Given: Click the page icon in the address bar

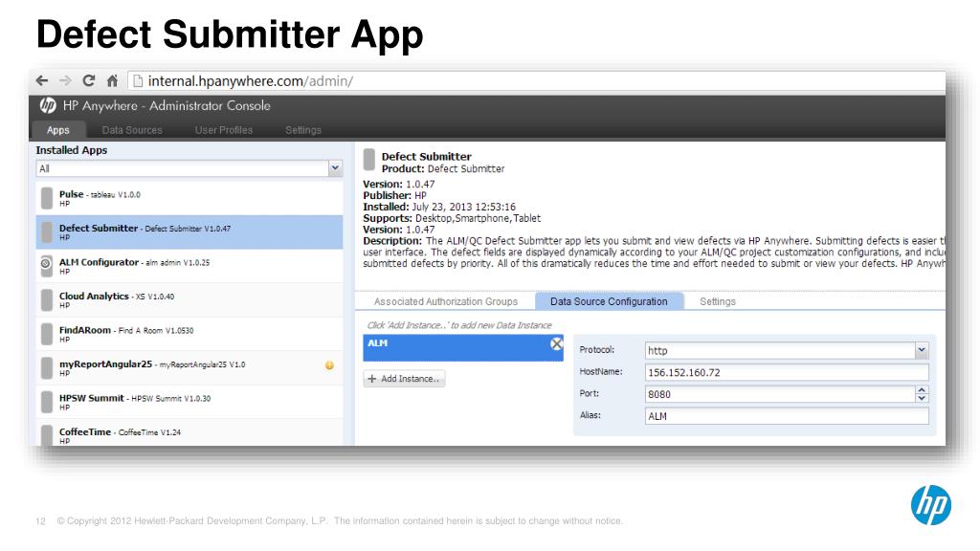Looking at the screenshot, I should (x=138, y=81).
